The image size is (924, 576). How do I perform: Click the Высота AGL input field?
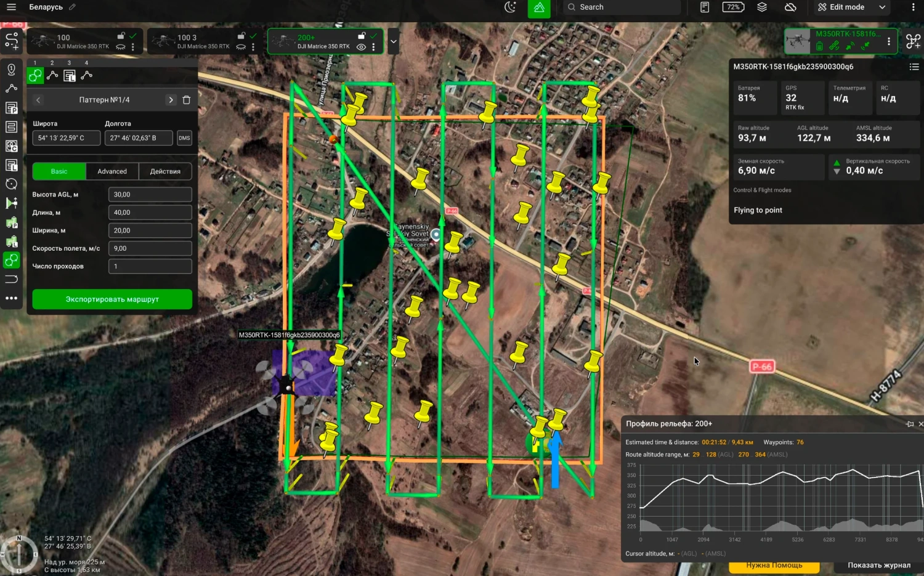(150, 195)
